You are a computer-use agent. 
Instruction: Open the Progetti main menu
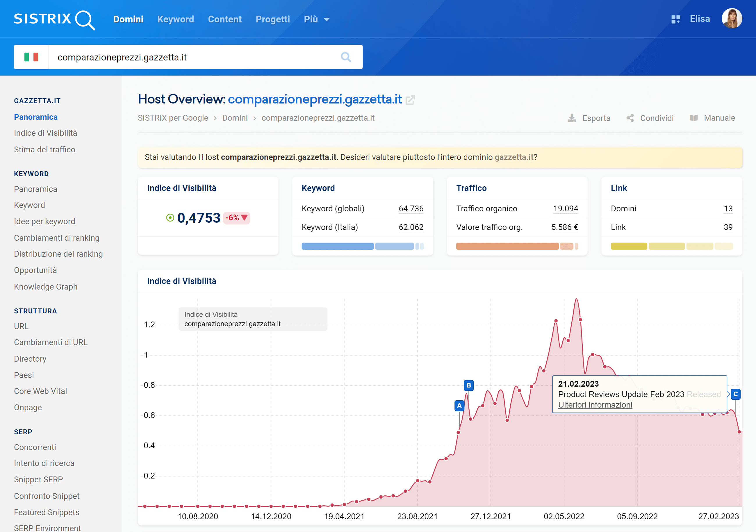(x=273, y=19)
